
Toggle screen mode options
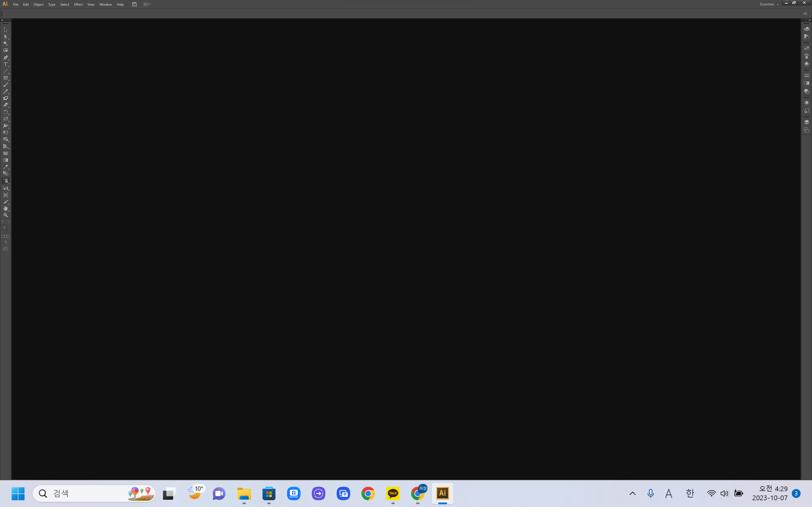coord(6,249)
